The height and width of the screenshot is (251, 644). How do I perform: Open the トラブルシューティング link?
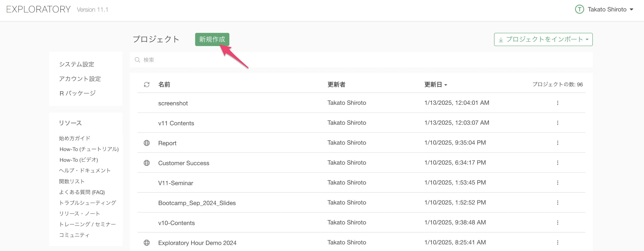click(88, 203)
